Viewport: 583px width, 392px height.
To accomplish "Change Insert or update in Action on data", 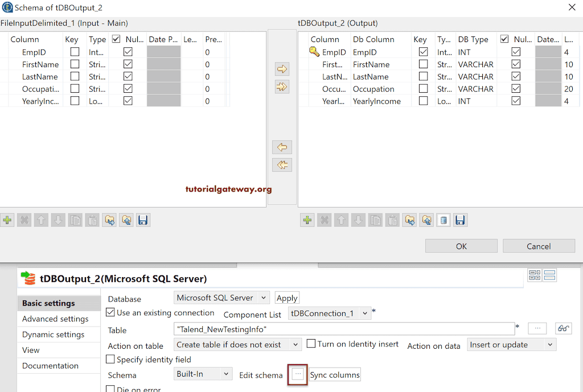I will tap(511, 344).
